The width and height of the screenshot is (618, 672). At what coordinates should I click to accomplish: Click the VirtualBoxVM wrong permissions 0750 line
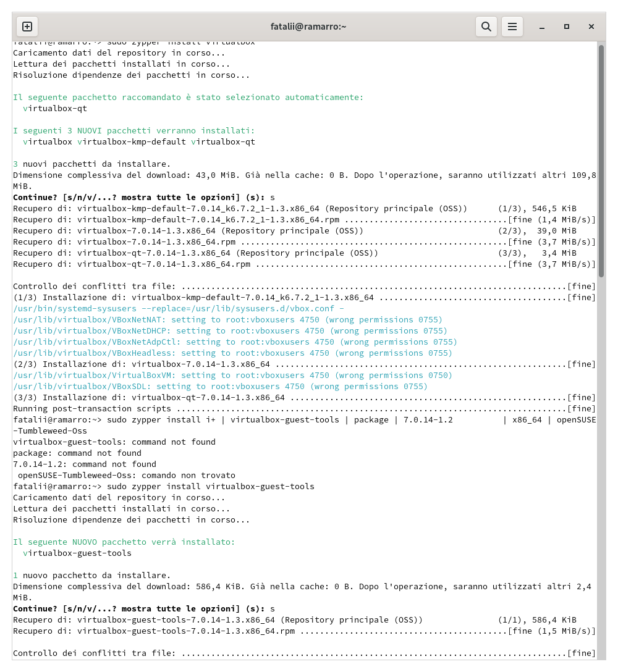233,376
